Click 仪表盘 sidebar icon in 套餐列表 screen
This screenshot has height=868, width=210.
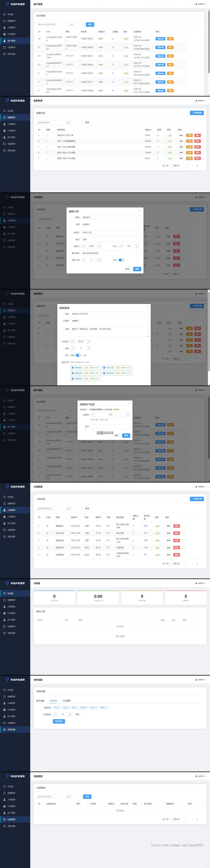coord(4,110)
